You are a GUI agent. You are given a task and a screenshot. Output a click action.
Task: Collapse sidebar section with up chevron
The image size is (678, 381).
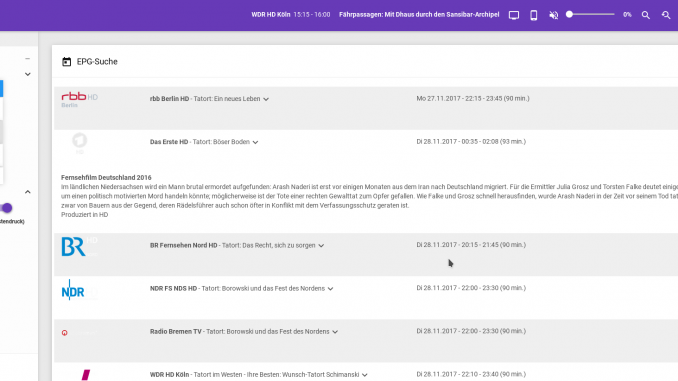click(x=28, y=192)
